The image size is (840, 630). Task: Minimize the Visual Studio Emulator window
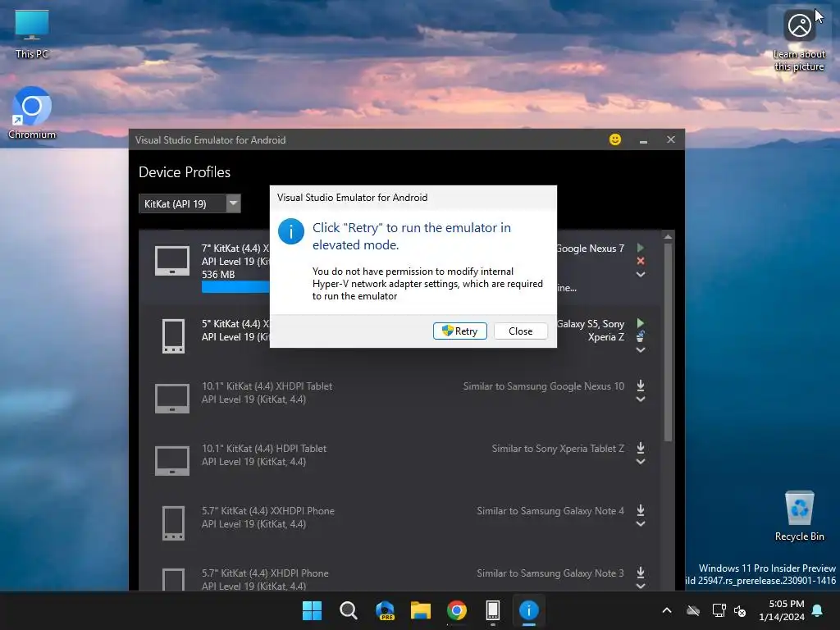pyautogui.click(x=643, y=140)
